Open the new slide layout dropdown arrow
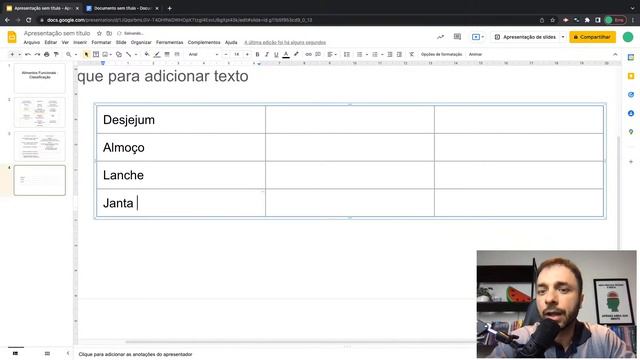Image resolution: width=640 pixels, height=360 pixels. [19, 54]
